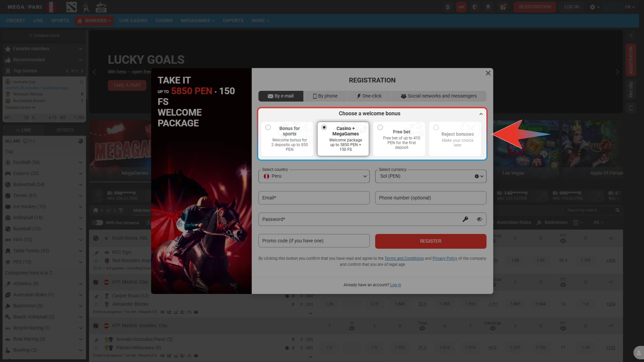The height and width of the screenshot is (362, 644).
Task: Open the EN language dropdown
Action: [630, 7]
